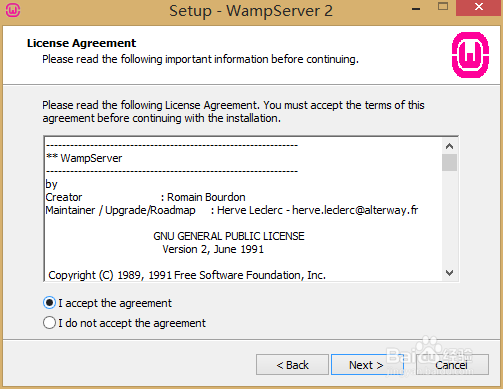This screenshot has width=503, height=389.
Task: Click the "GNU GENERAL PUBLIC LICENSE" line
Action: [x=229, y=236]
